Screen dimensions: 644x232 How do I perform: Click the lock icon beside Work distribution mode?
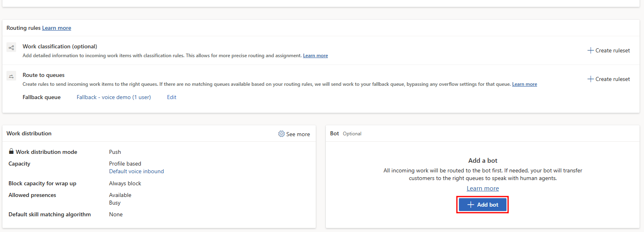click(11, 151)
